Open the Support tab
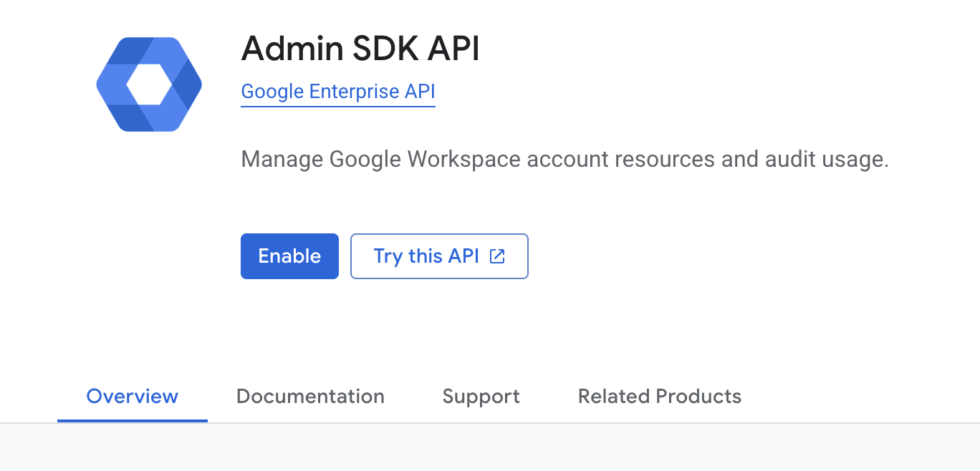Screen dimensions: 980x471 (x=481, y=397)
